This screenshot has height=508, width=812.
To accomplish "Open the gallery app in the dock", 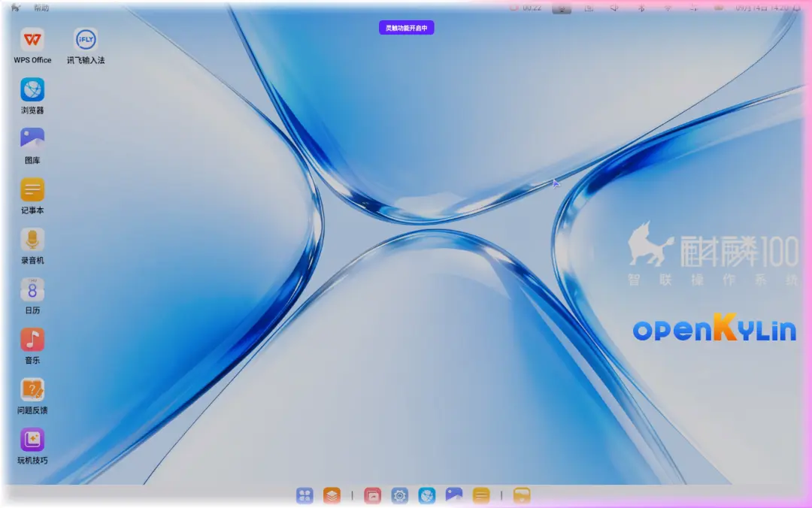I will pyautogui.click(x=453, y=495).
